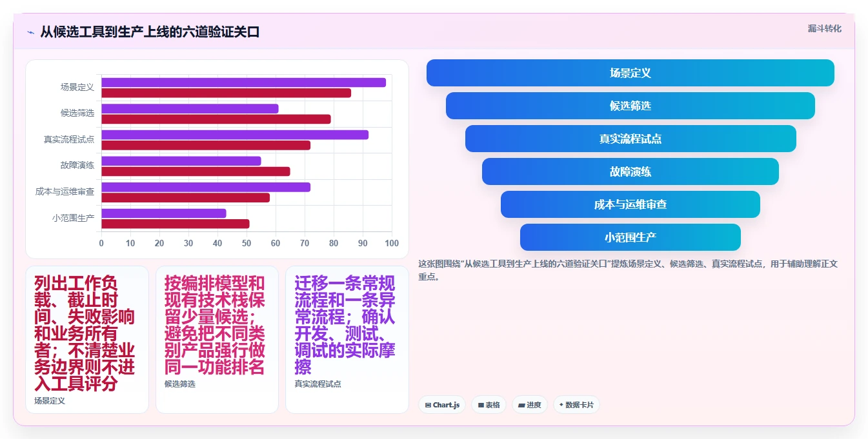Click the 成本与运维审查 chart axis label
This screenshot has height=439, width=868.
(x=65, y=191)
